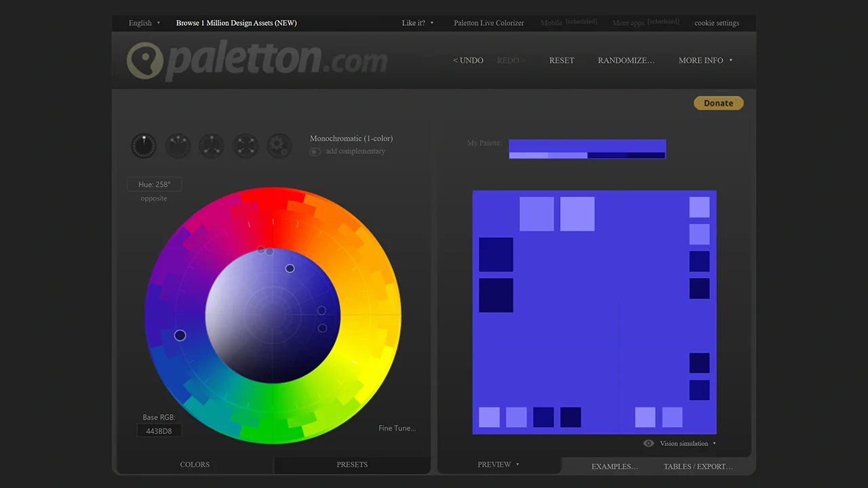Click the lightest swatch in the preview top row
868x488 pixels.
pos(577,214)
